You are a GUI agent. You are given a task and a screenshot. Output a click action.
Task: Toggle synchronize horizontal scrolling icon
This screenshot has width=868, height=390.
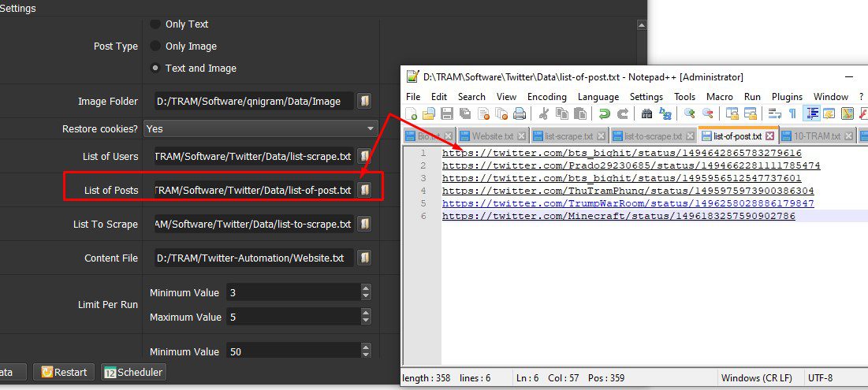pos(750,114)
